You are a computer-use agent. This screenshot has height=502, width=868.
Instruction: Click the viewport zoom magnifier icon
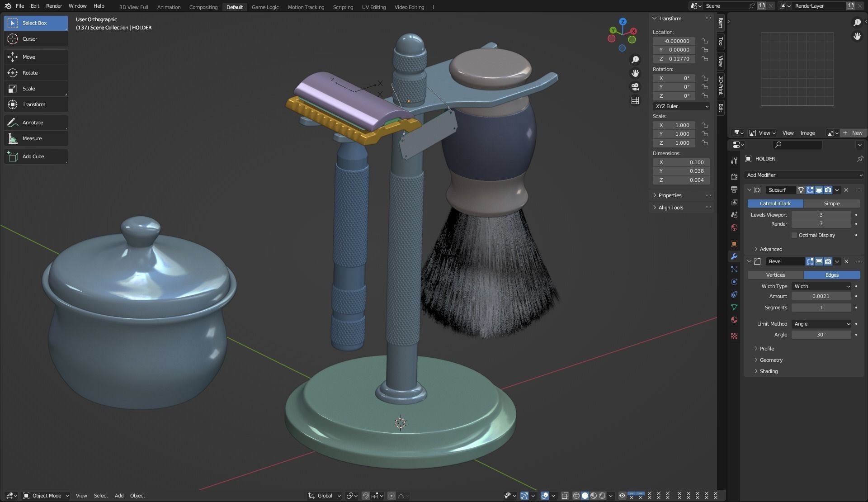click(x=635, y=60)
